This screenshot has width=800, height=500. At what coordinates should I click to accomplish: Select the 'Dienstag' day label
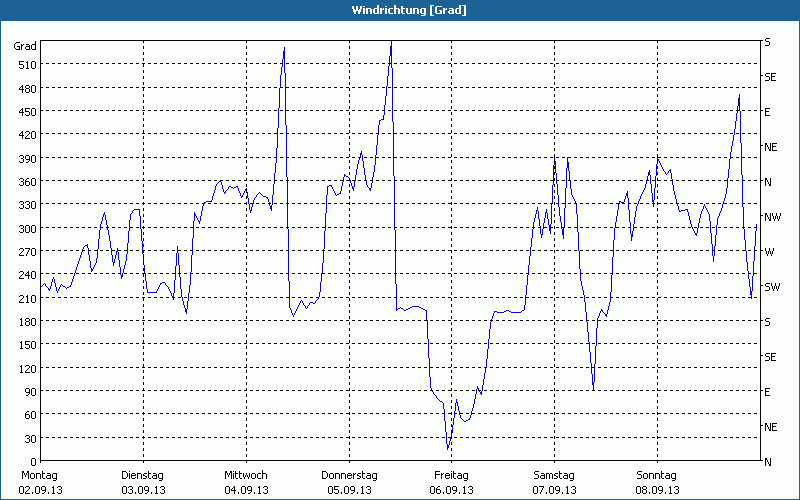(142, 476)
